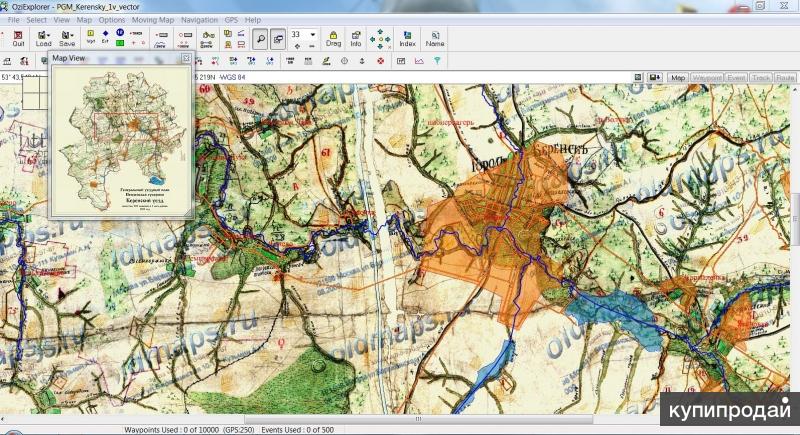
Task: Click the Index map button
Action: pos(407,39)
